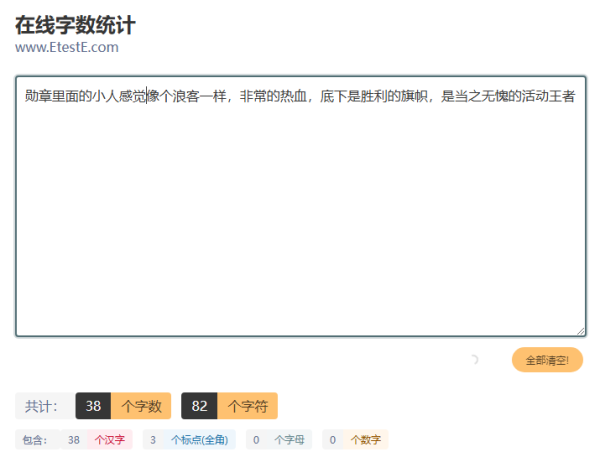The height and width of the screenshot is (457, 600).
Task: Click the 在线字数统计 page heading
Action: point(75,25)
